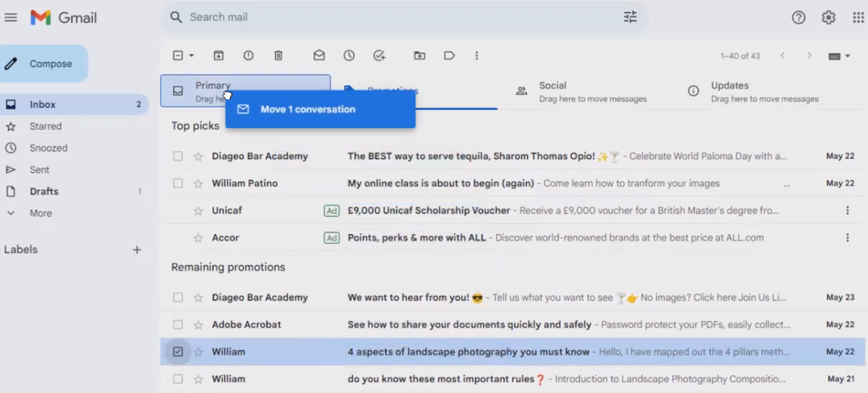This screenshot has height=393, width=868.
Task: Click the '1–40 of 43' message count
Action: pyautogui.click(x=740, y=56)
